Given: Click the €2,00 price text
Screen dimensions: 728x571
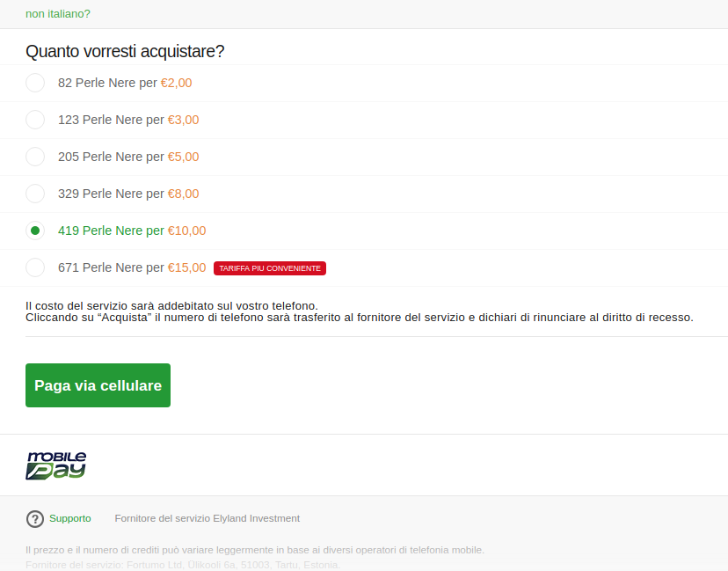Looking at the screenshot, I should [x=176, y=83].
